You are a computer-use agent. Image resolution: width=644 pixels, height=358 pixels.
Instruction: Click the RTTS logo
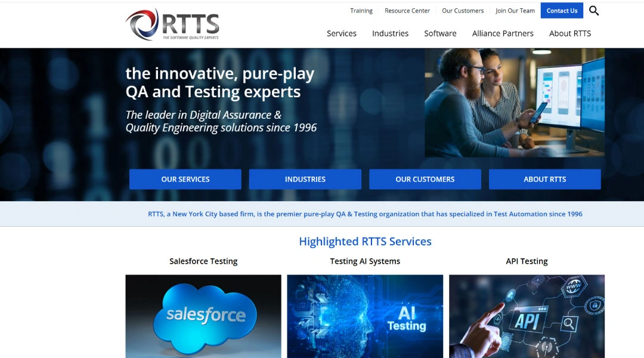click(172, 24)
